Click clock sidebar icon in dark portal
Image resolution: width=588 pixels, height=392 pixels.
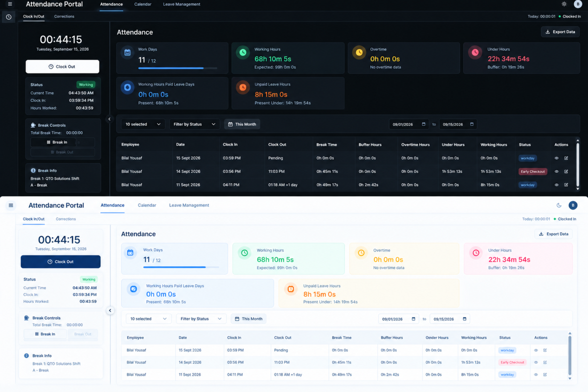9,17
